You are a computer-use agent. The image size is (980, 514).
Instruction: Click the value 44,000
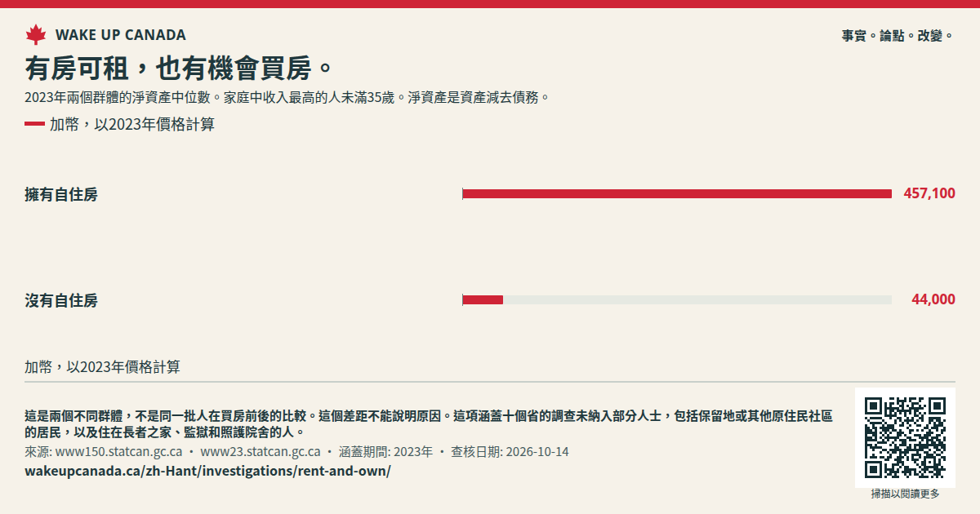click(x=933, y=299)
